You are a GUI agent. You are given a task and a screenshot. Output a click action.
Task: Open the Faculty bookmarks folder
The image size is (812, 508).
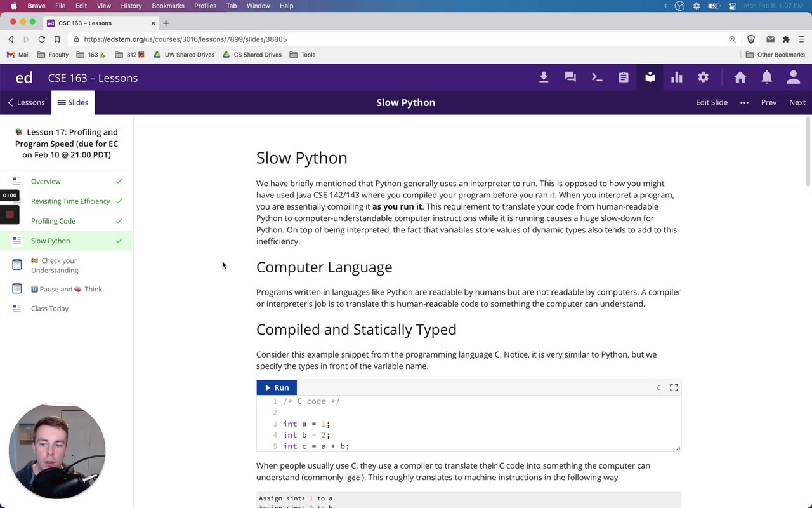pos(53,55)
